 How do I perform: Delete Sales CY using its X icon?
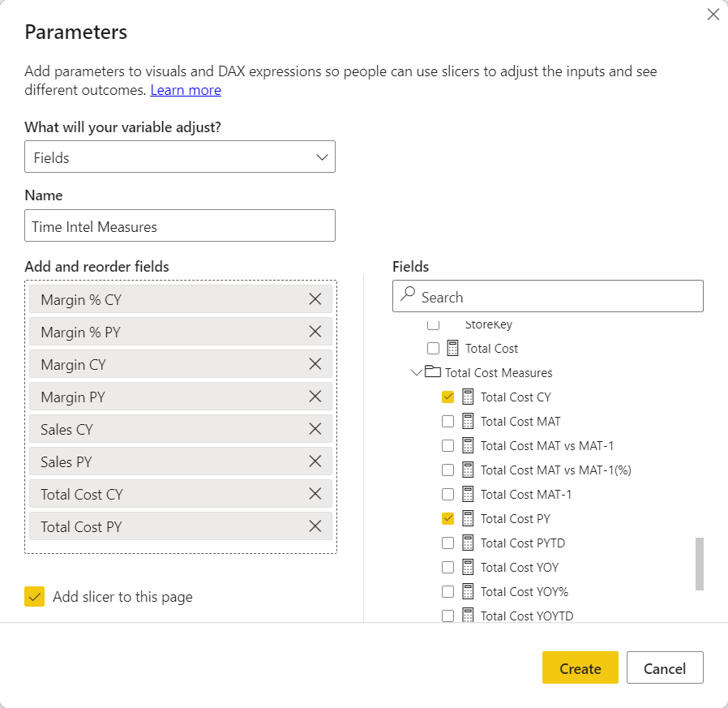pos(315,429)
